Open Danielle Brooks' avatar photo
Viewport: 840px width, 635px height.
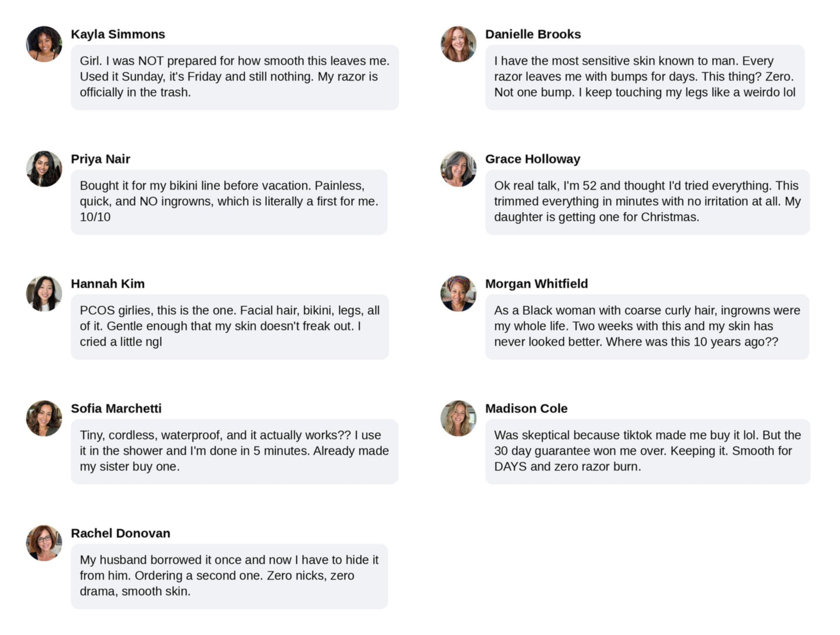(458, 44)
